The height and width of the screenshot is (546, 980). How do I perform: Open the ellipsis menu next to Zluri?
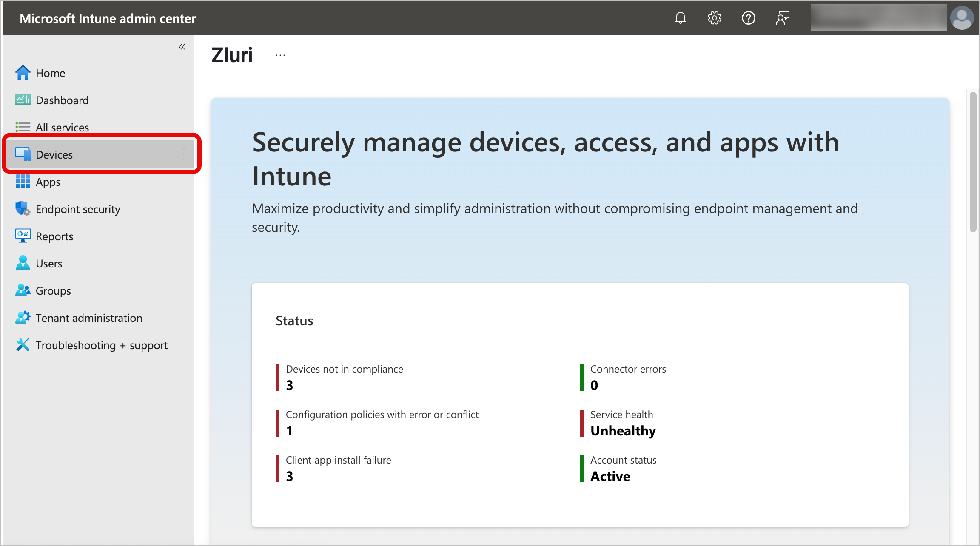point(280,55)
